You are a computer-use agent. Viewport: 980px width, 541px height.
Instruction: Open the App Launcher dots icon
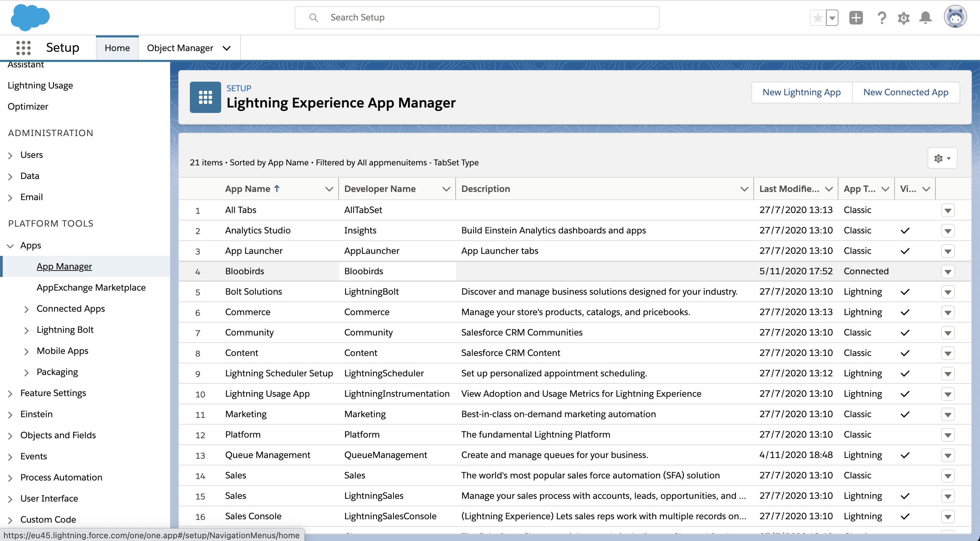[x=23, y=48]
